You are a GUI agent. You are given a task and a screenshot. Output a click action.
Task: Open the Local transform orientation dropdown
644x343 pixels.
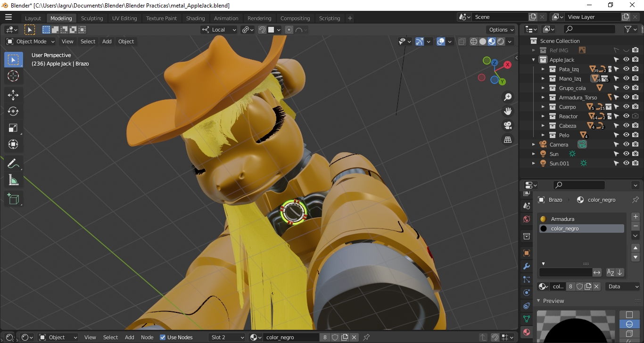tap(219, 30)
